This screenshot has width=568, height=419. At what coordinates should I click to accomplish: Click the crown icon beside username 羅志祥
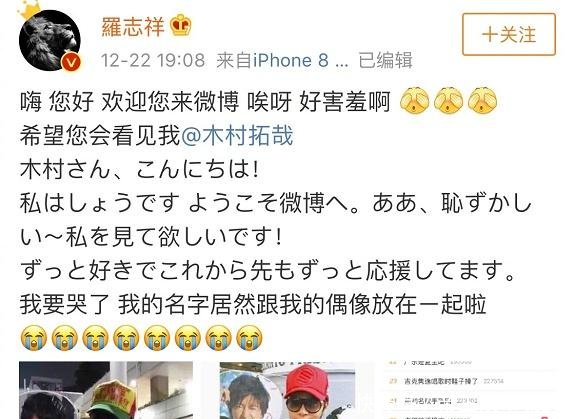pos(181,25)
